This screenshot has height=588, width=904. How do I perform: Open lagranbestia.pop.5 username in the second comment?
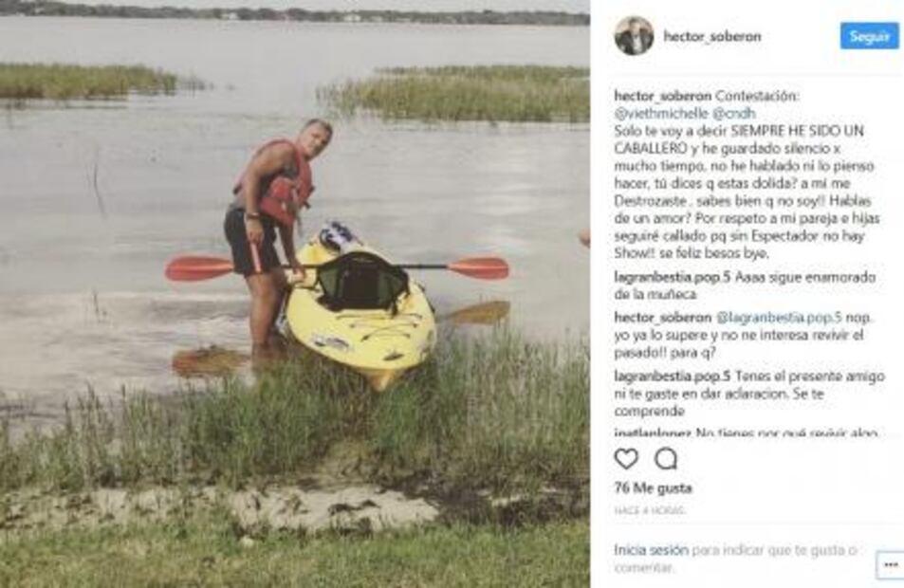(x=673, y=377)
